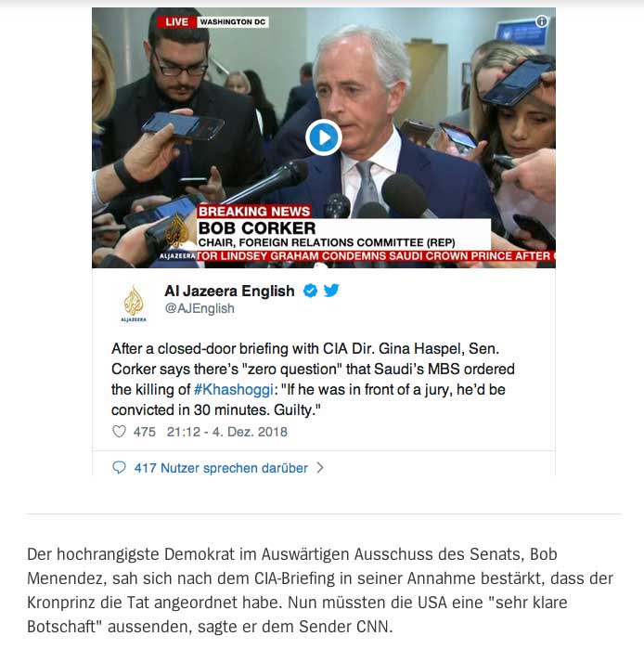Screen dimensions: 644x649
Task: Open the Al Jazeera profile avatar
Action: pyautogui.click(x=134, y=304)
